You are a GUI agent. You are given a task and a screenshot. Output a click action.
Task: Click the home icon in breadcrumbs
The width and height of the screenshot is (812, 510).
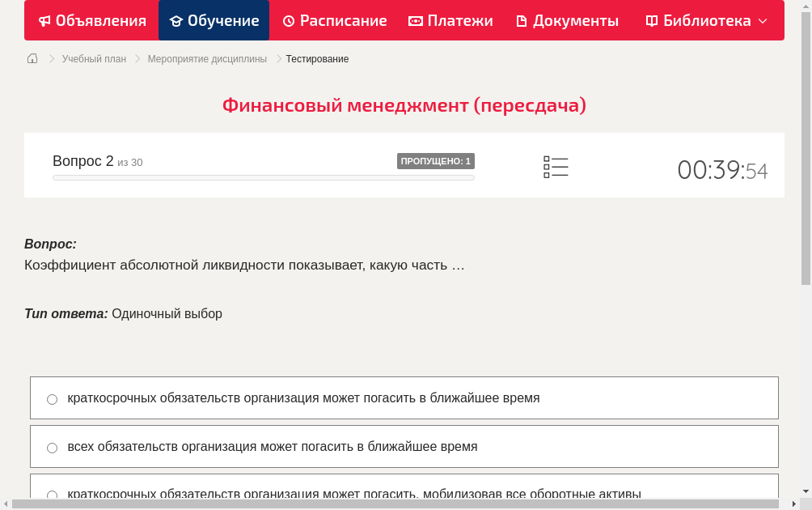tap(32, 58)
